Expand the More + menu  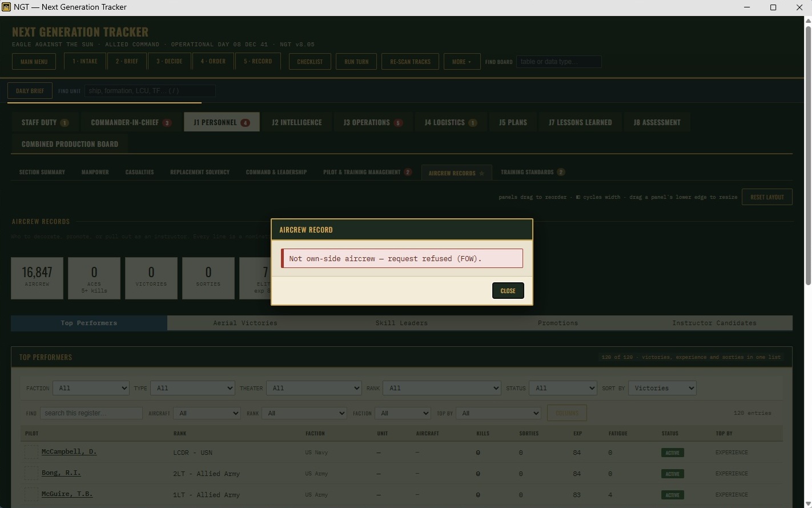(462, 62)
